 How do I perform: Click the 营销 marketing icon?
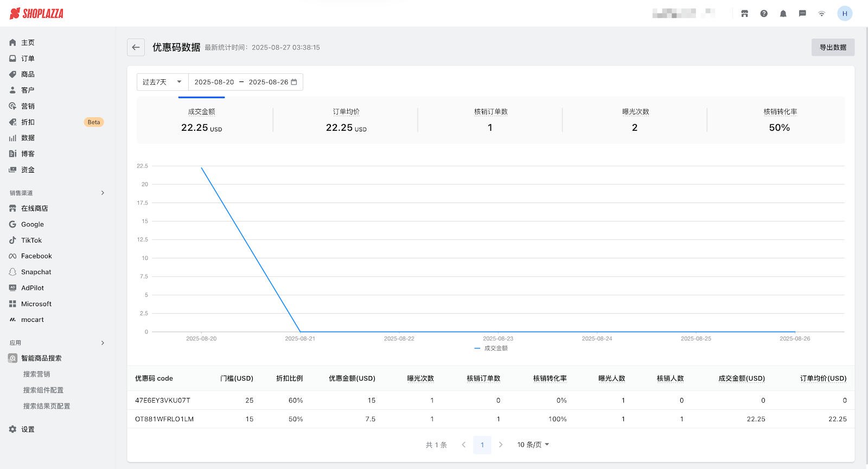[x=12, y=106]
